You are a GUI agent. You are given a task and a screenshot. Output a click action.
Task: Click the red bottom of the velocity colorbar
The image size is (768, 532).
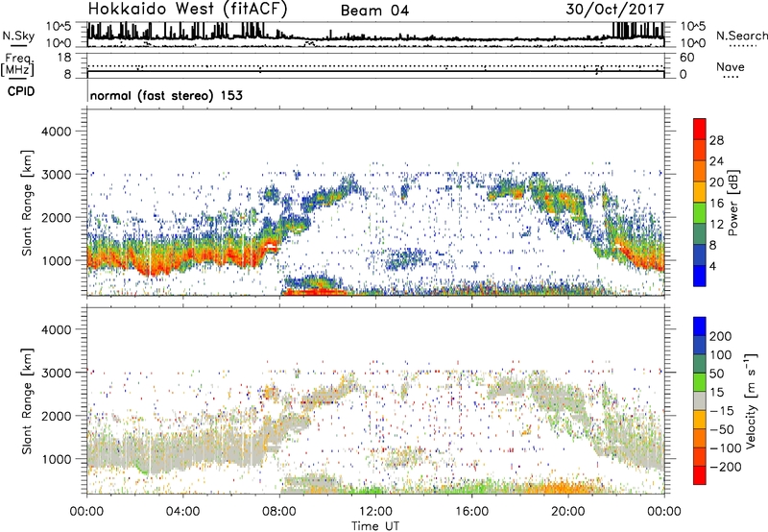(x=700, y=475)
